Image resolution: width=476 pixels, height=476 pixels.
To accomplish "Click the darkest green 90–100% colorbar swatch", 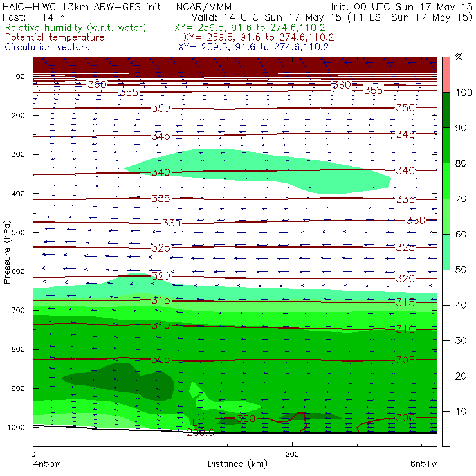I will 446,110.
